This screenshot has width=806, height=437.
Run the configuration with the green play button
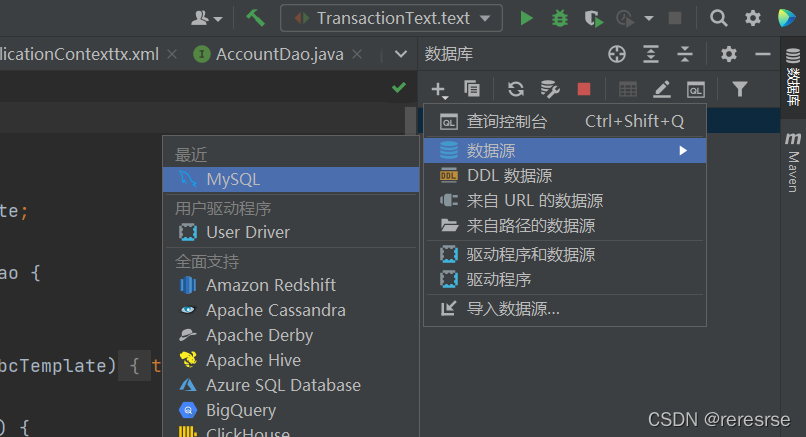526,19
